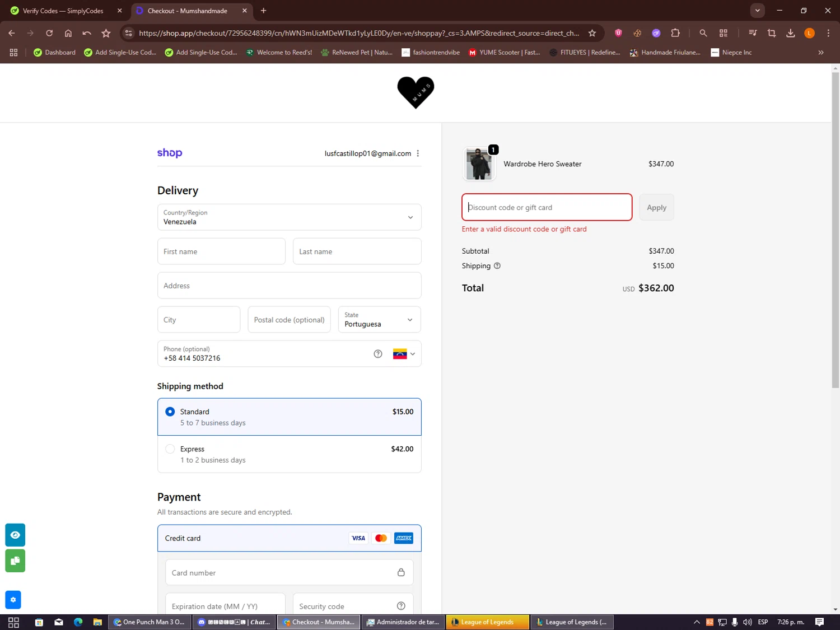Open the notifications center icon
This screenshot has height=630, width=840.
point(819,622)
